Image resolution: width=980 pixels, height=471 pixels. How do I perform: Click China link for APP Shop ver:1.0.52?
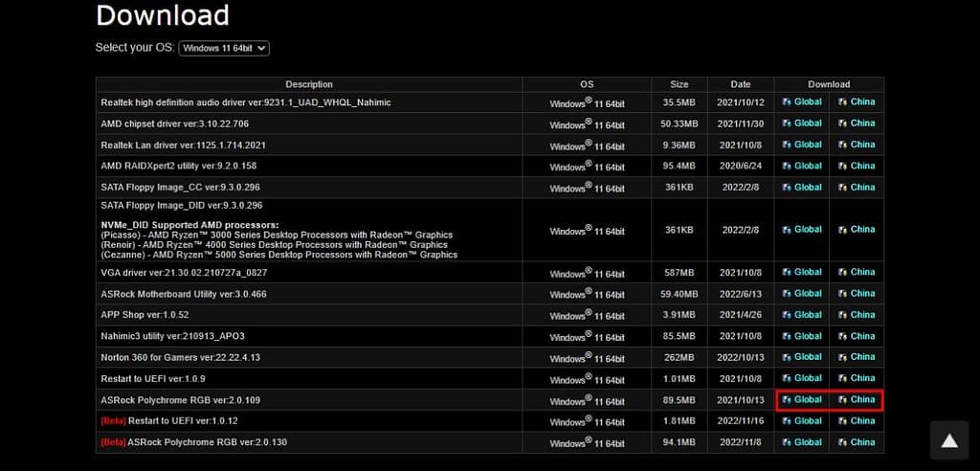(857, 315)
